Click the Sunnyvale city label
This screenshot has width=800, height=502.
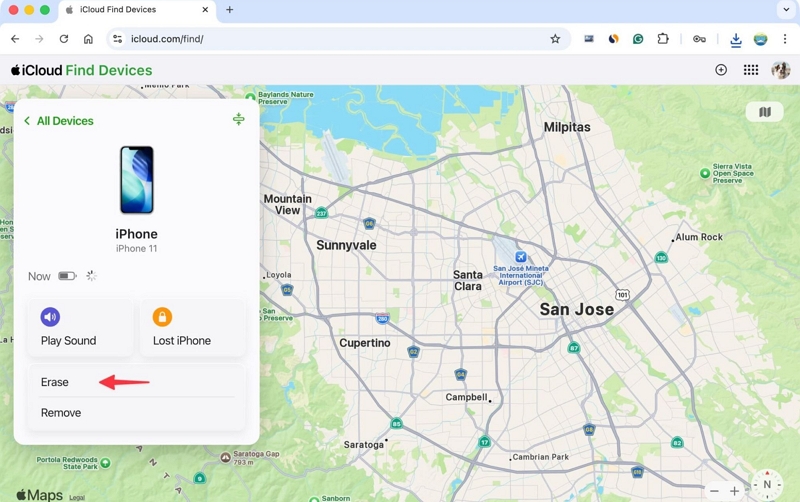346,245
